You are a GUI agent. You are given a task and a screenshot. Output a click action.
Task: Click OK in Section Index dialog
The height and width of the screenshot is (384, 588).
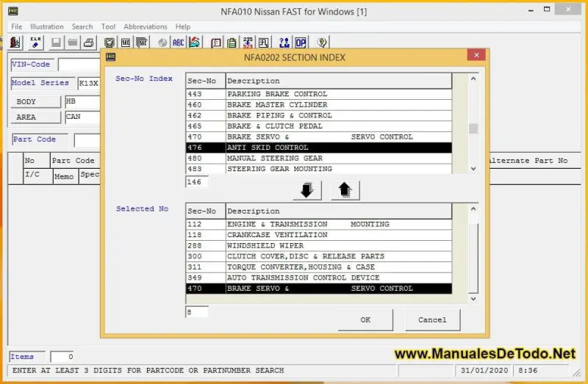pos(365,319)
